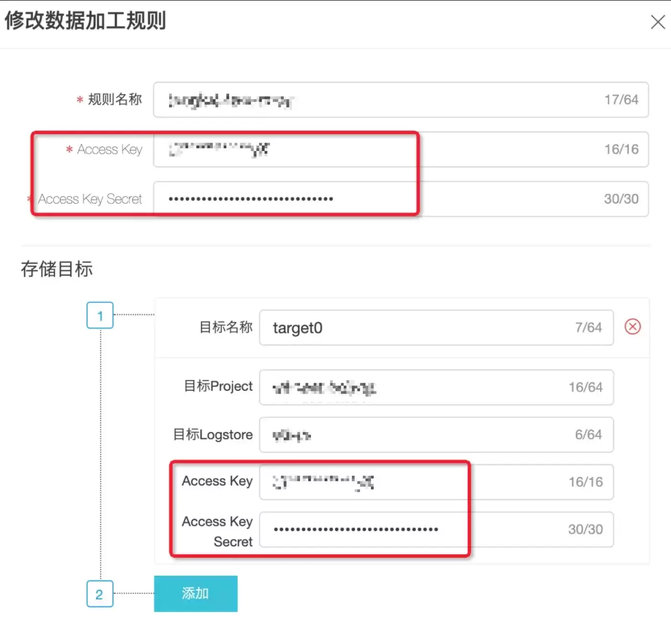Viewport: 671px width, 644px height.
Task: Click the 目标Project label
Action: 218,386
